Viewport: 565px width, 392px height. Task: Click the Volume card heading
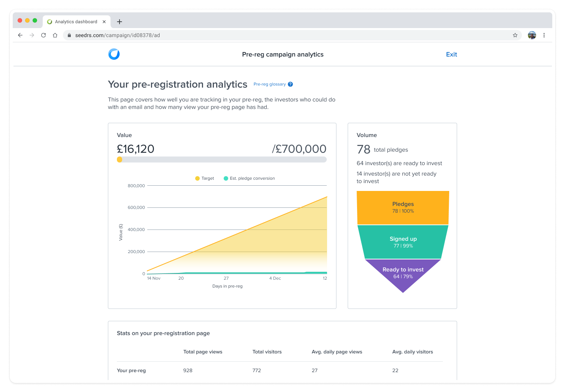point(367,135)
